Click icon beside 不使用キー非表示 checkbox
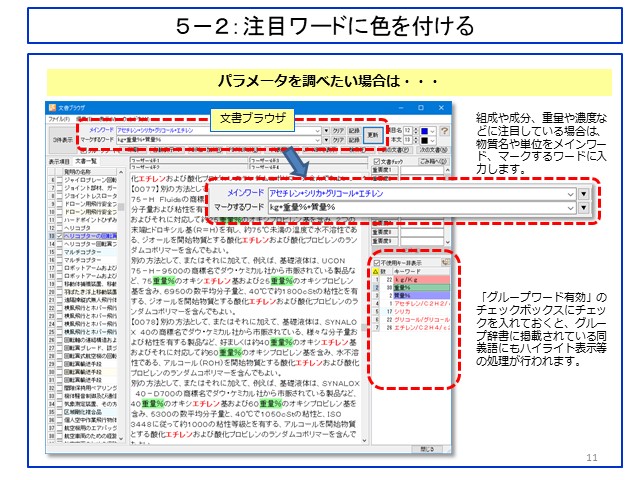 445,262
